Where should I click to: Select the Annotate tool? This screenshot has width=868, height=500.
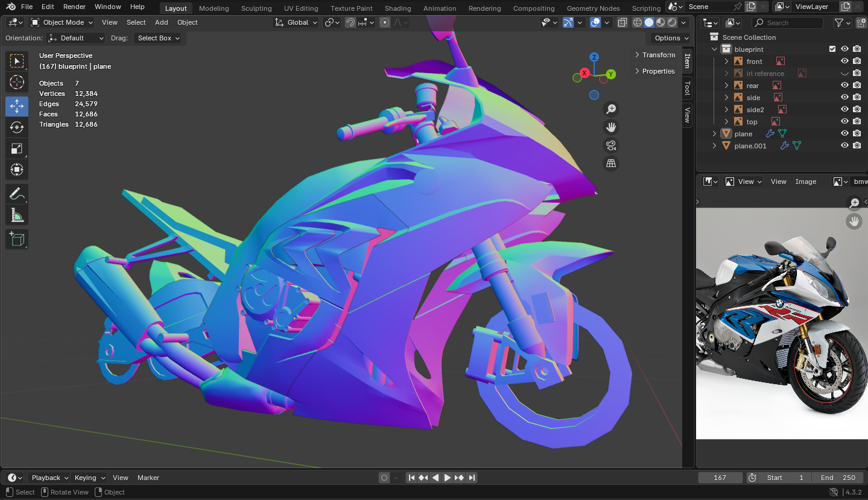17,194
